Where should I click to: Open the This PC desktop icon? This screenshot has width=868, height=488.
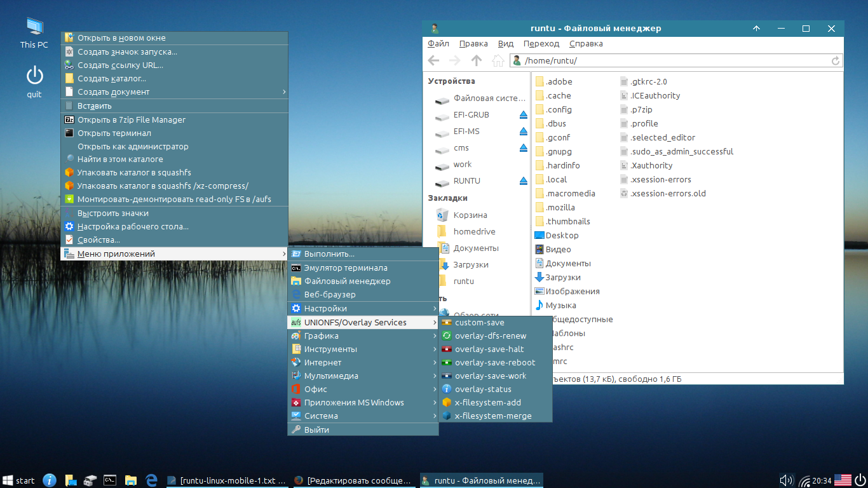[34, 32]
